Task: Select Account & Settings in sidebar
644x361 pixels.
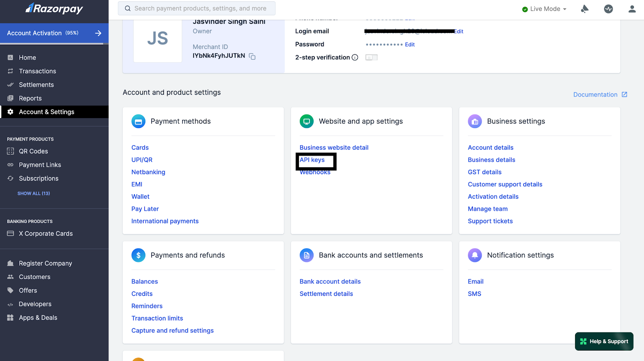Action: point(54,112)
